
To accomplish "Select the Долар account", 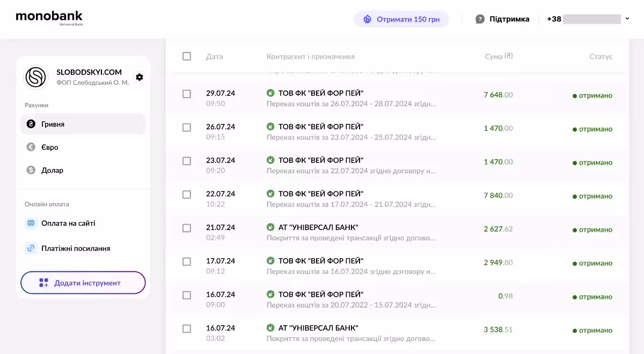I will pyautogui.click(x=83, y=170).
